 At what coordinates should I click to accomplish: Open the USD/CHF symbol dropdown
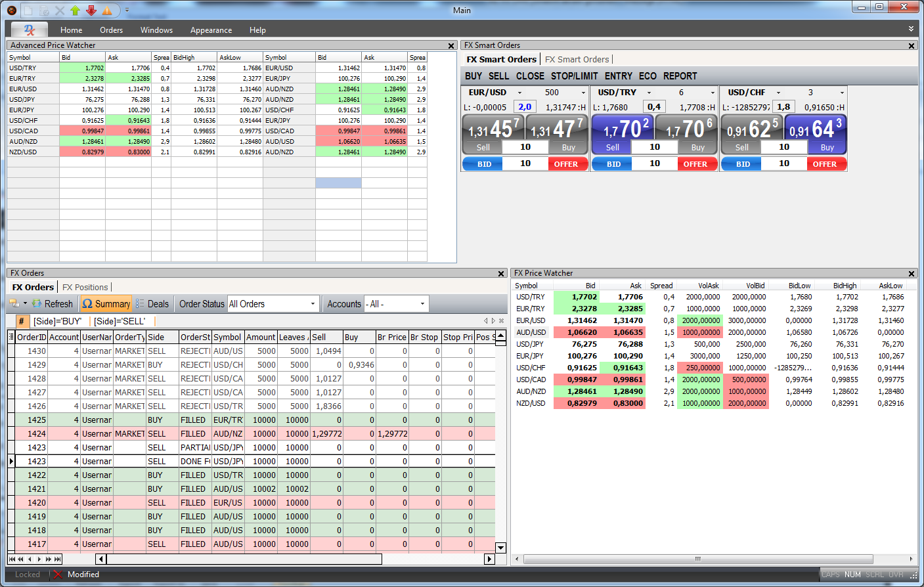coord(779,93)
